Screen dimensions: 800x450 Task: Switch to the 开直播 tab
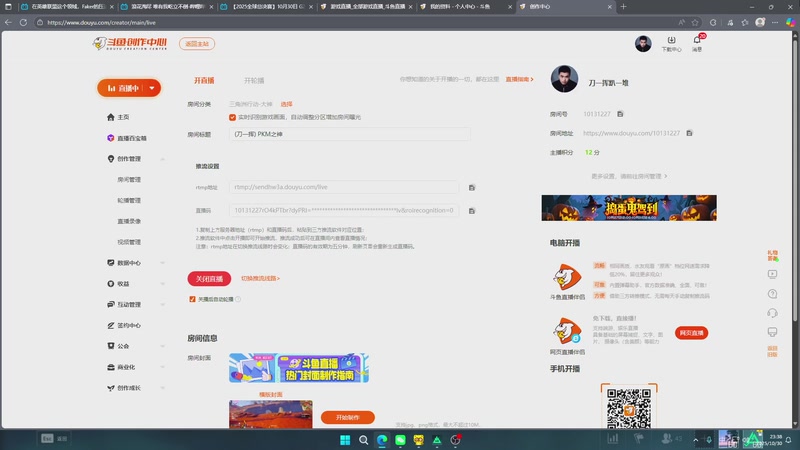tap(204, 81)
